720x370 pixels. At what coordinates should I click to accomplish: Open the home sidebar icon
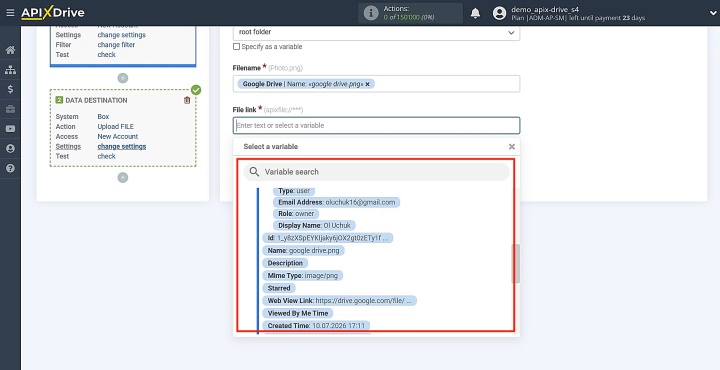10,50
